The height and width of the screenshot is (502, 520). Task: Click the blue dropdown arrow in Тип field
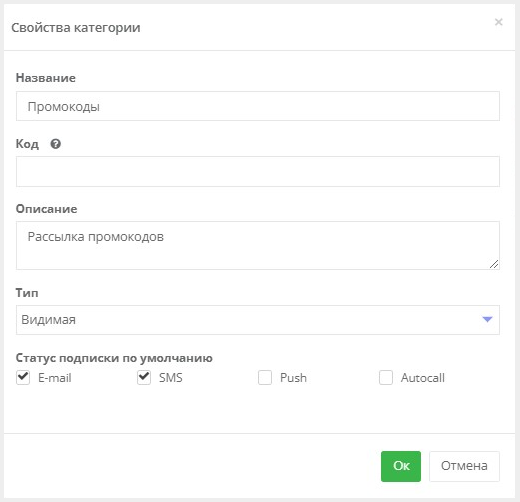point(487,319)
